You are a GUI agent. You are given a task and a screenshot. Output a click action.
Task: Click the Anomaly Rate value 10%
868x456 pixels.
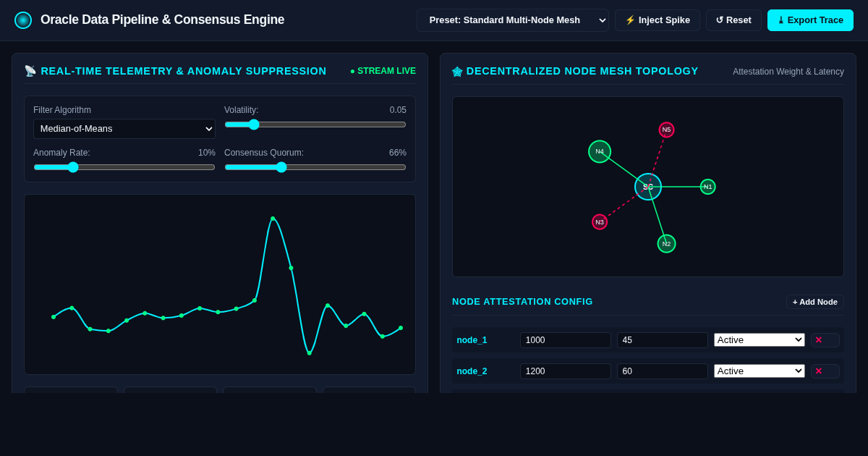(x=207, y=153)
